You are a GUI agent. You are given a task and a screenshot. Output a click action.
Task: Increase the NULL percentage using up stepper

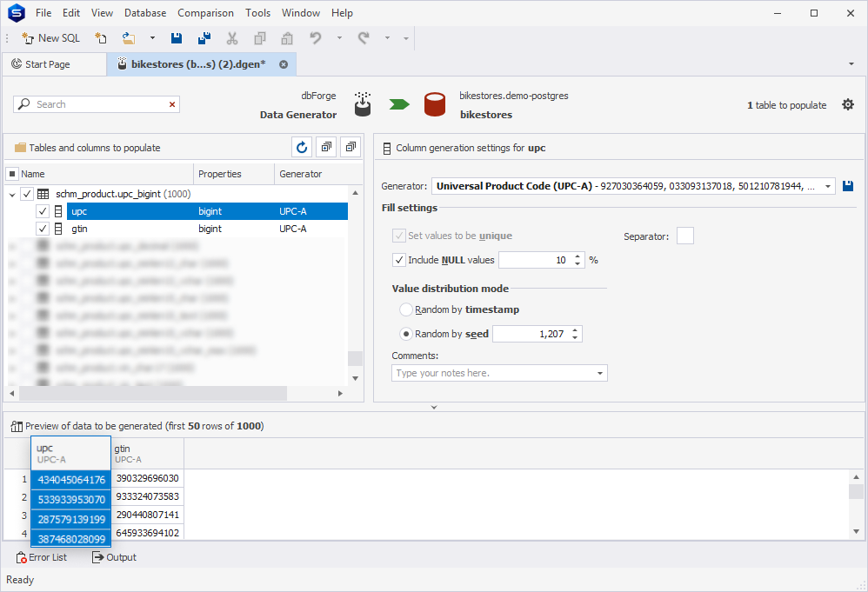(x=578, y=256)
